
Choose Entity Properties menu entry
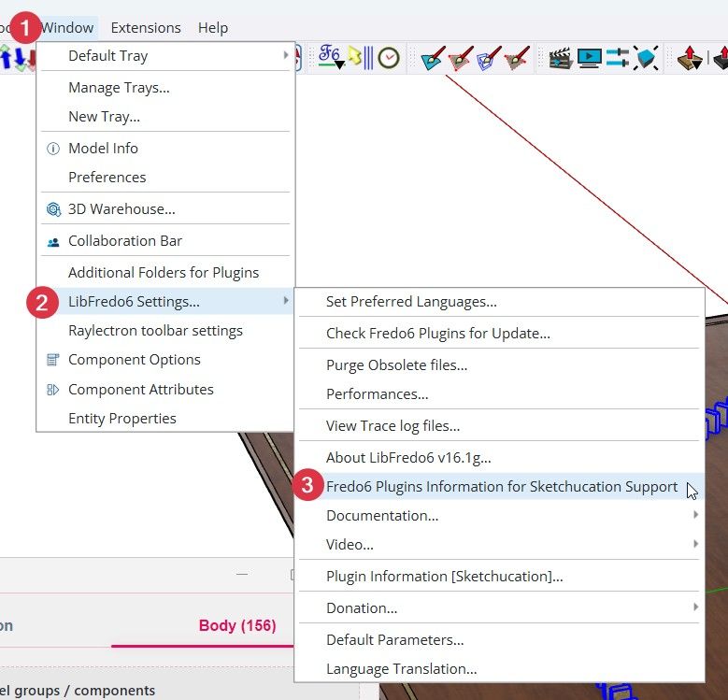pyautogui.click(x=165, y=419)
